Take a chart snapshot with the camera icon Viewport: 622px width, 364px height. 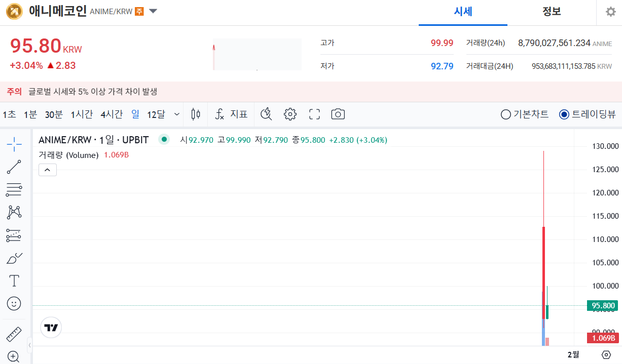click(x=338, y=114)
